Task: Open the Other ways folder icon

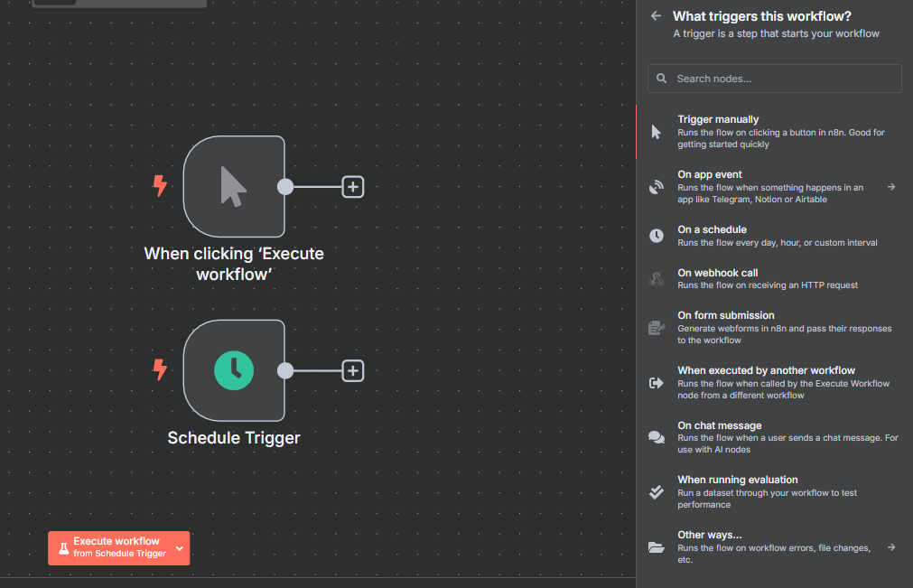Action: tap(657, 547)
